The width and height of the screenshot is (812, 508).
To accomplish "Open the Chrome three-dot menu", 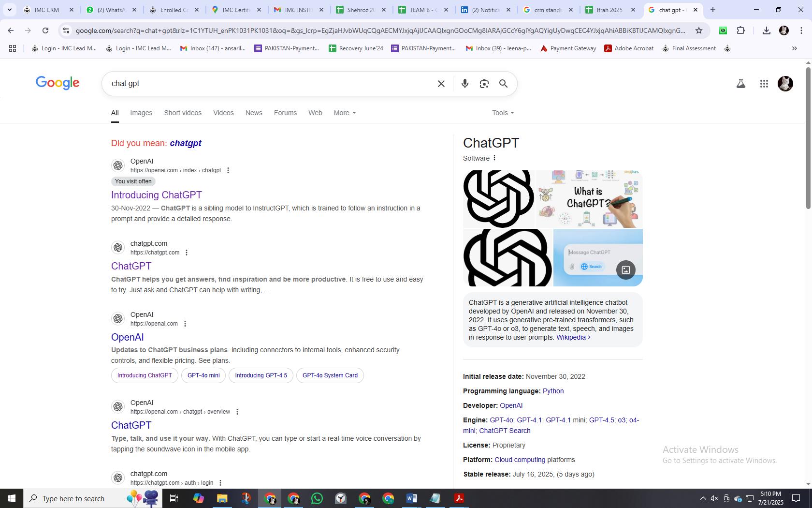I will [x=801, y=30].
